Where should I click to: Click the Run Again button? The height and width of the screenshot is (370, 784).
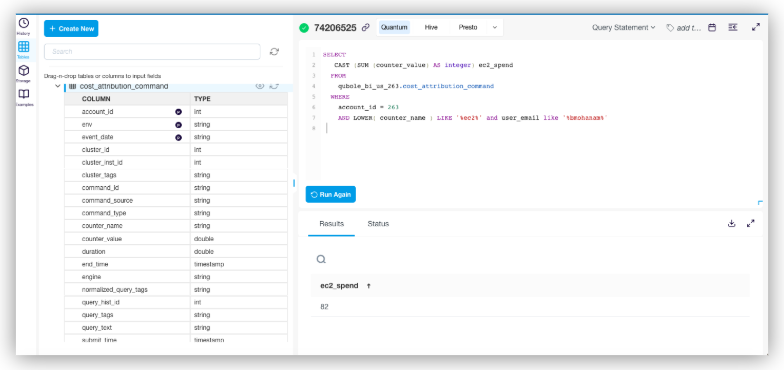[330, 194]
